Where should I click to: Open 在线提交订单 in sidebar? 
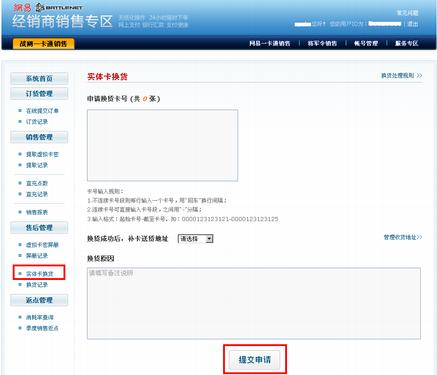pyautogui.click(x=42, y=111)
